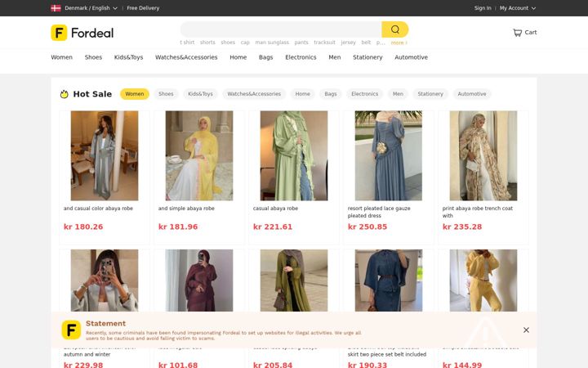The height and width of the screenshot is (368, 588).
Task: Click the 'pants' search suggestion
Action: click(x=301, y=43)
